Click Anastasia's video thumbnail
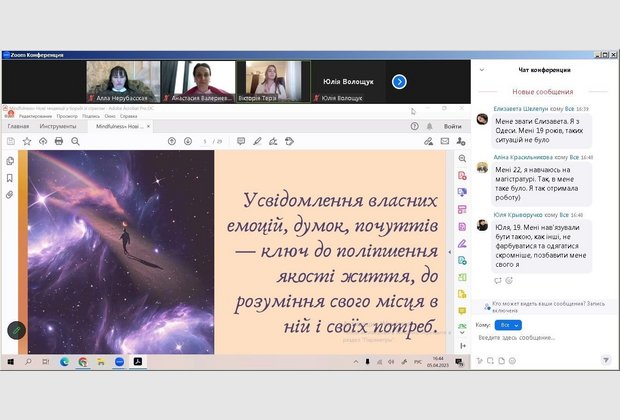620x420 pixels. pyautogui.click(x=198, y=80)
